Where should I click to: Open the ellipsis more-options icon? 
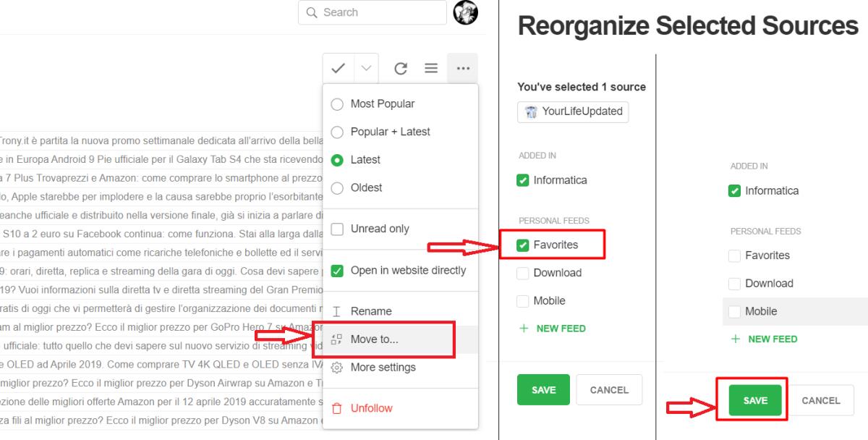click(462, 67)
